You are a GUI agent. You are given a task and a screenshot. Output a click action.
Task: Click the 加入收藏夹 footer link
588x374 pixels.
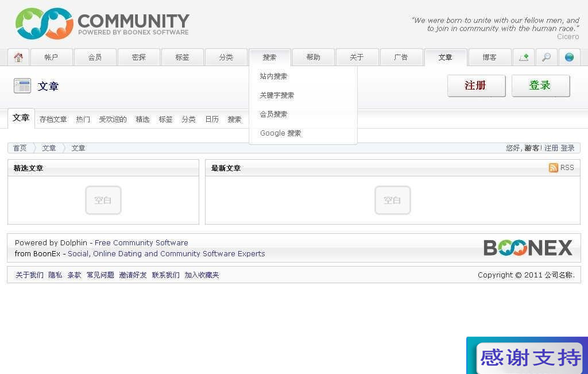click(202, 275)
